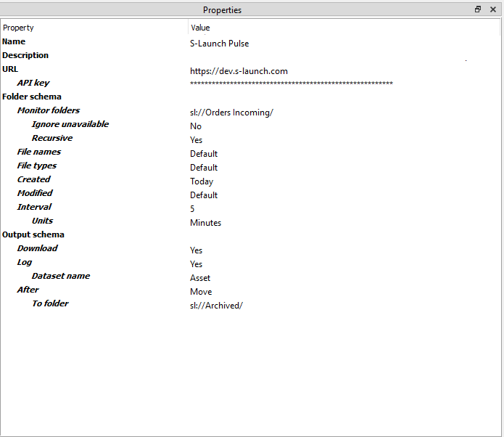Select the Interval property

(x=34, y=207)
